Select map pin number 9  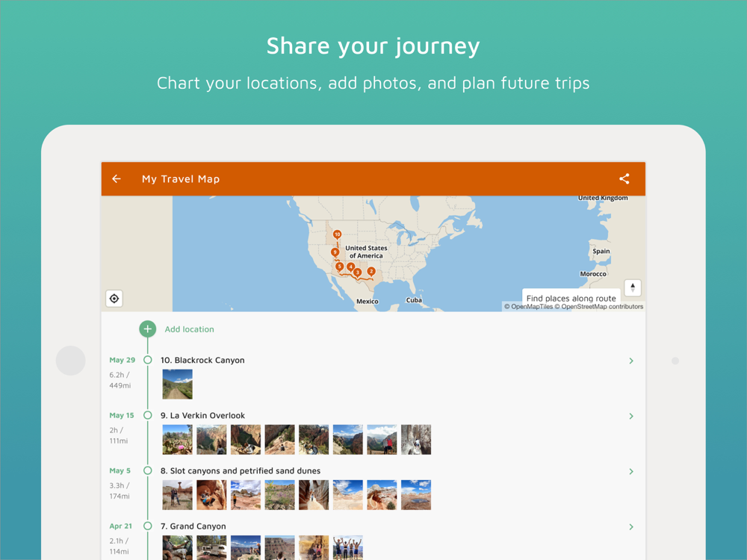click(x=335, y=252)
